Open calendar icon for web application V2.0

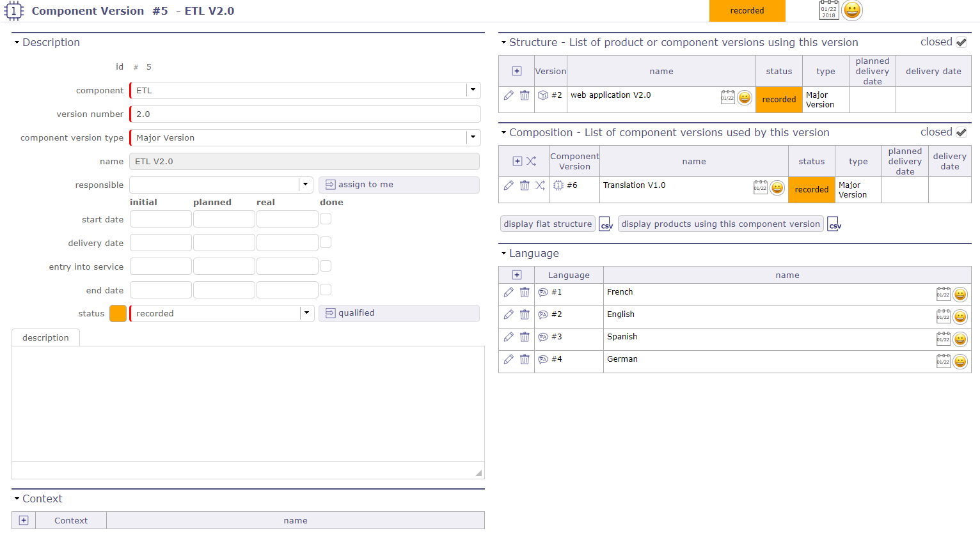click(728, 98)
